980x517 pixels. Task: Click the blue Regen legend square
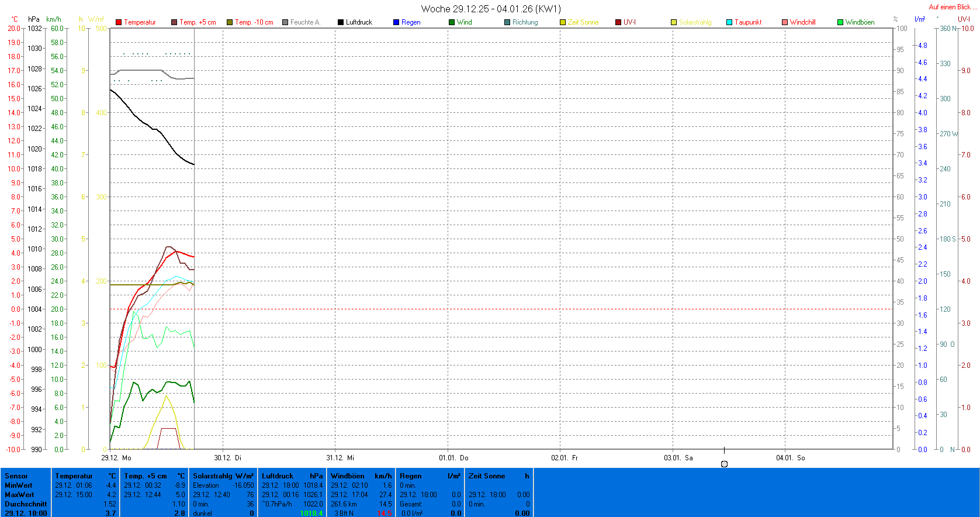click(396, 22)
